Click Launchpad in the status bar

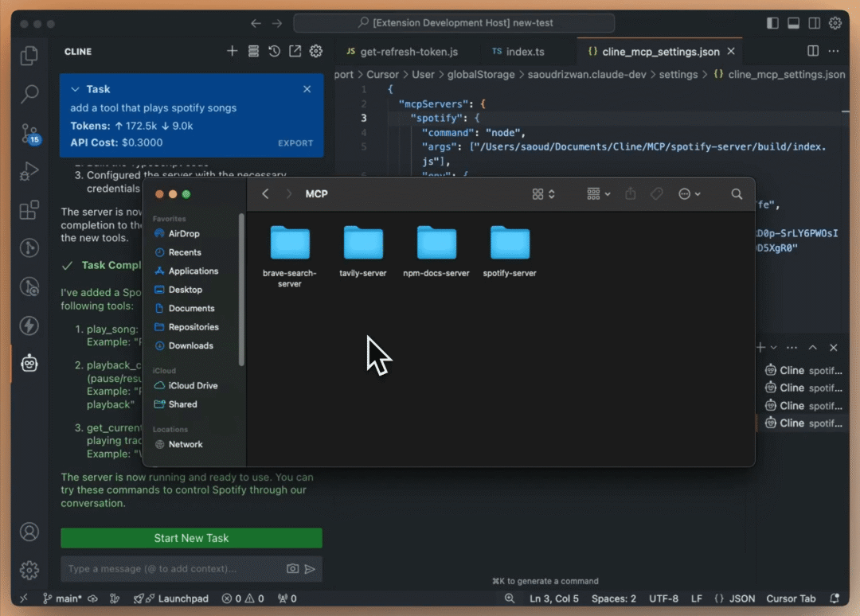click(x=171, y=598)
